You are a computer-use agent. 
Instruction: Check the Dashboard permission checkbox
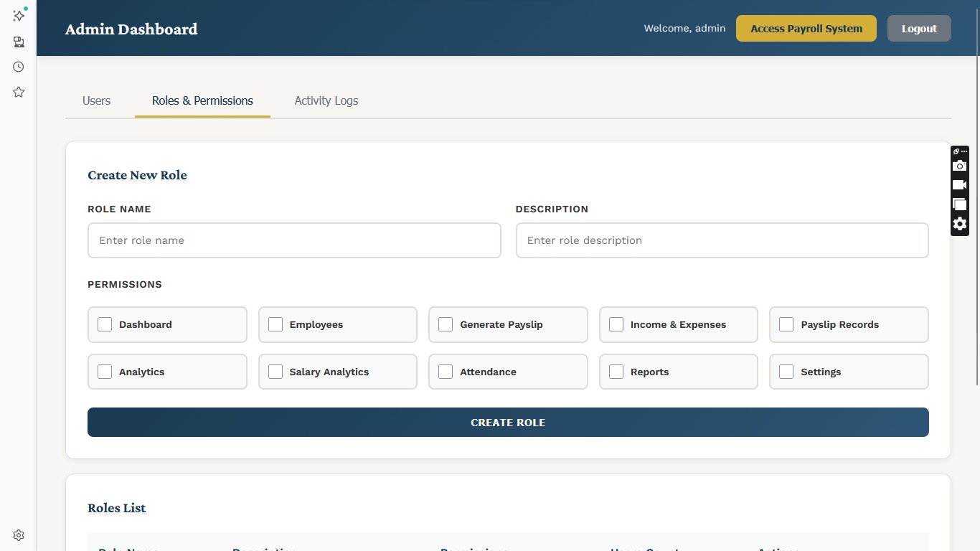pyautogui.click(x=105, y=324)
